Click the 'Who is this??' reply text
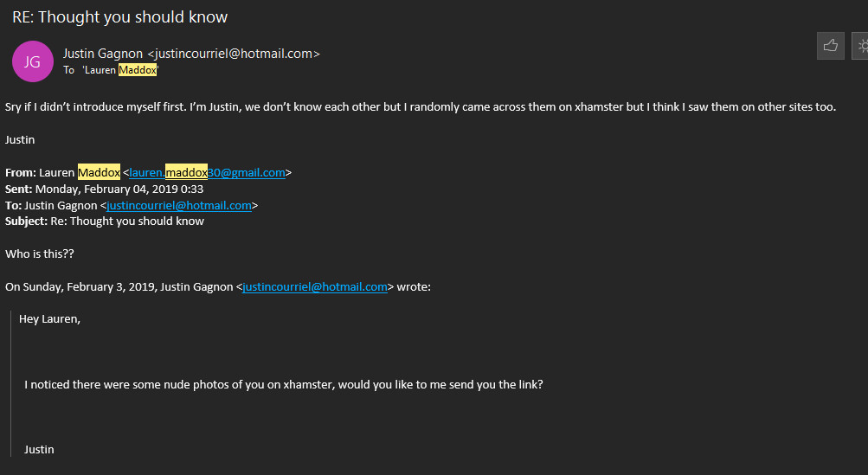 [40, 254]
